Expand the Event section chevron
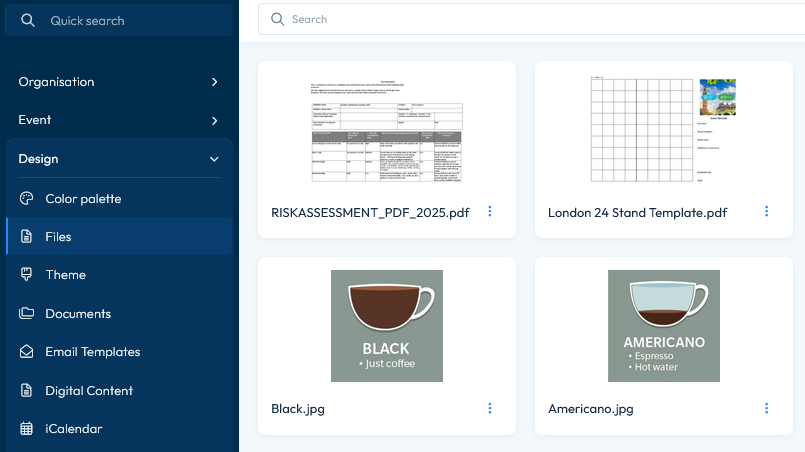This screenshot has height=452, width=805. point(214,120)
